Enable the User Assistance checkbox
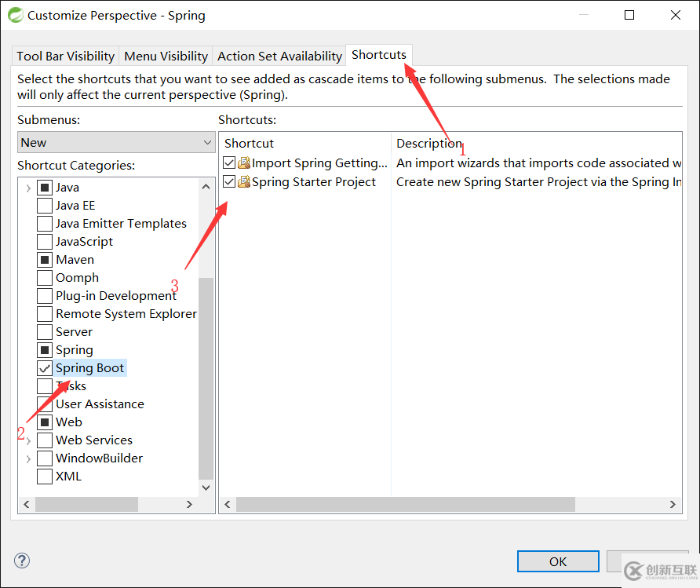The width and height of the screenshot is (700, 588). pyautogui.click(x=45, y=404)
